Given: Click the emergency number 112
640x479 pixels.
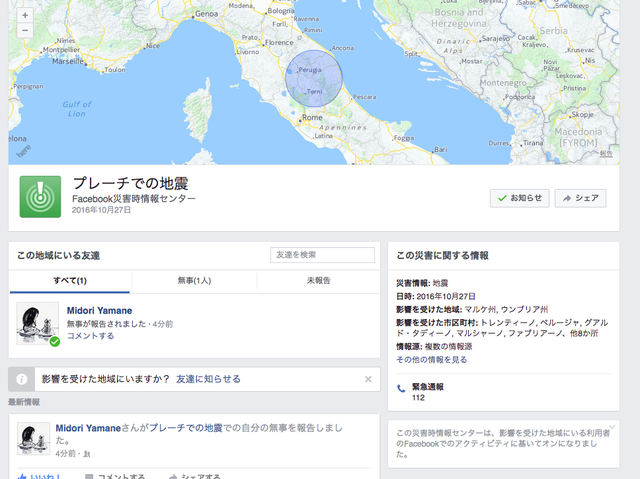Looking at the screenshot, I should tap(418, 398).
